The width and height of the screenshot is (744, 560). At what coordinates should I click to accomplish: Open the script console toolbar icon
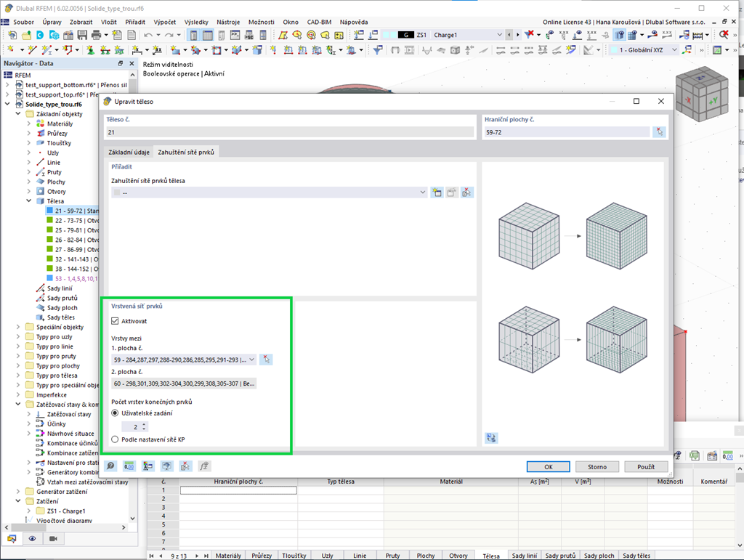tap(235, 35)
